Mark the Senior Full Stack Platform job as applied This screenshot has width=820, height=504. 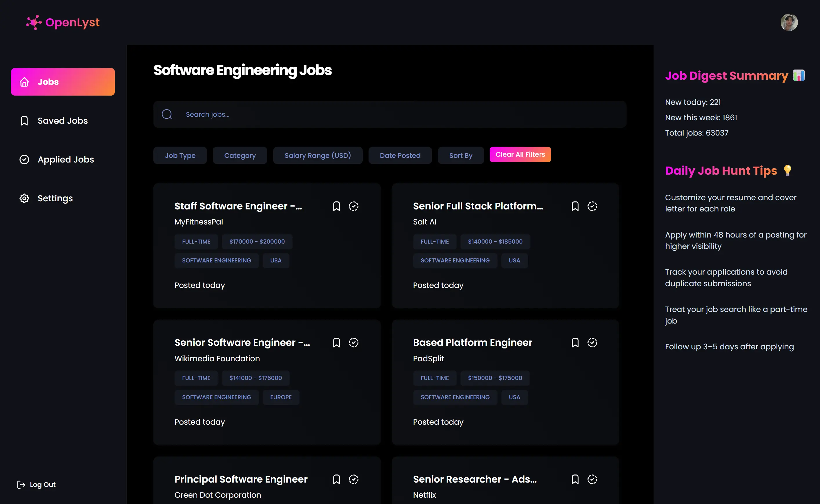click(592, 206)
